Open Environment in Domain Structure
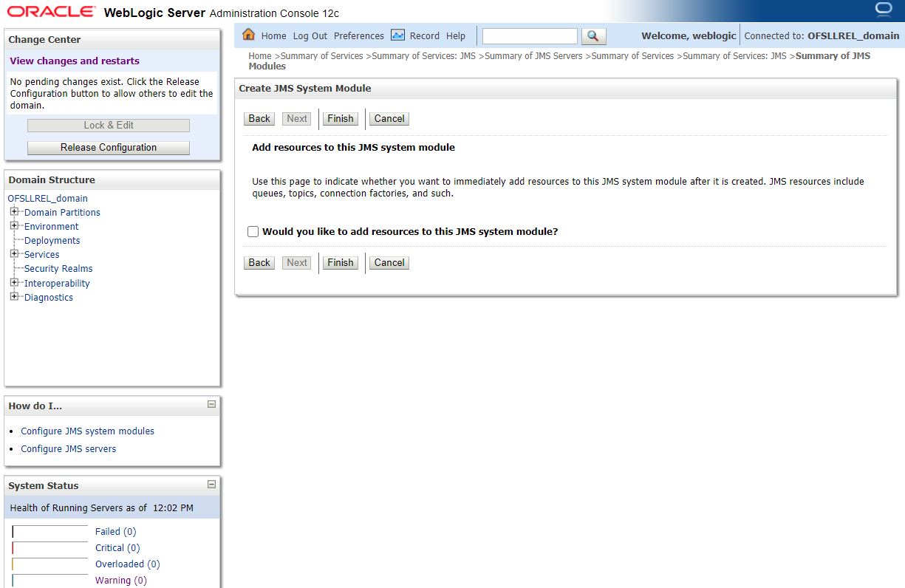Image resolution: width=905 pixels, height=588 pixels. pyautogui.click(x=51, y=226)
